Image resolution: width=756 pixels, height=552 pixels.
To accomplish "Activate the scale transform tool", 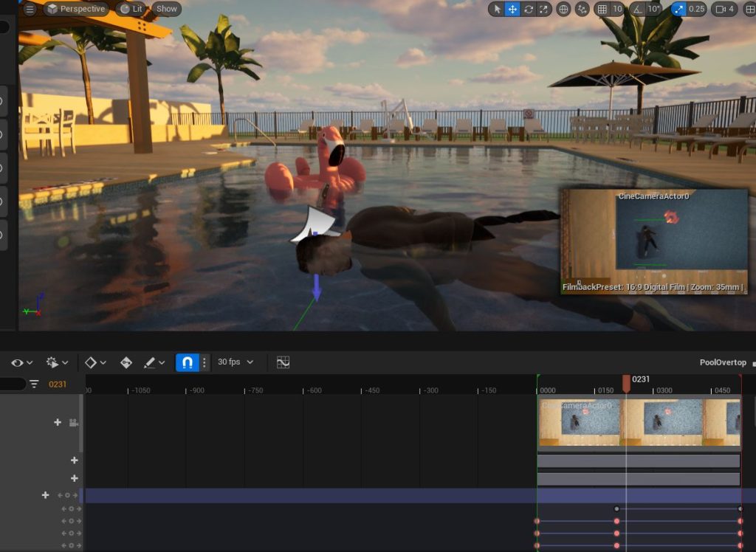I will (544, 9).
